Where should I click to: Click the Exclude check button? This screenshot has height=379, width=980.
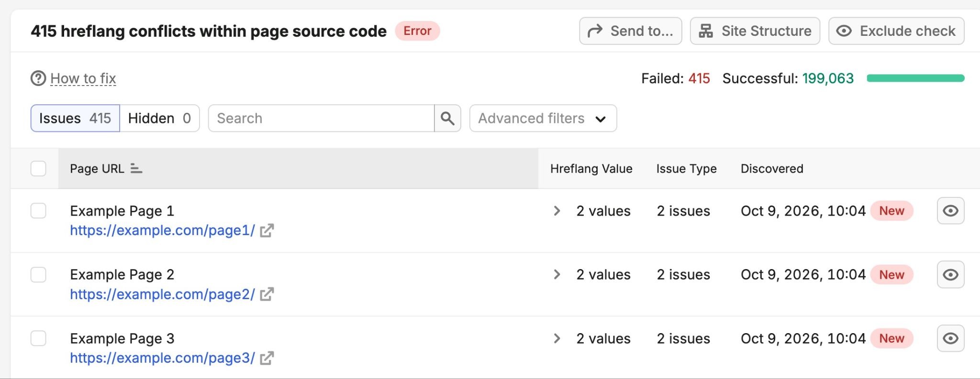tap(896, 31)
